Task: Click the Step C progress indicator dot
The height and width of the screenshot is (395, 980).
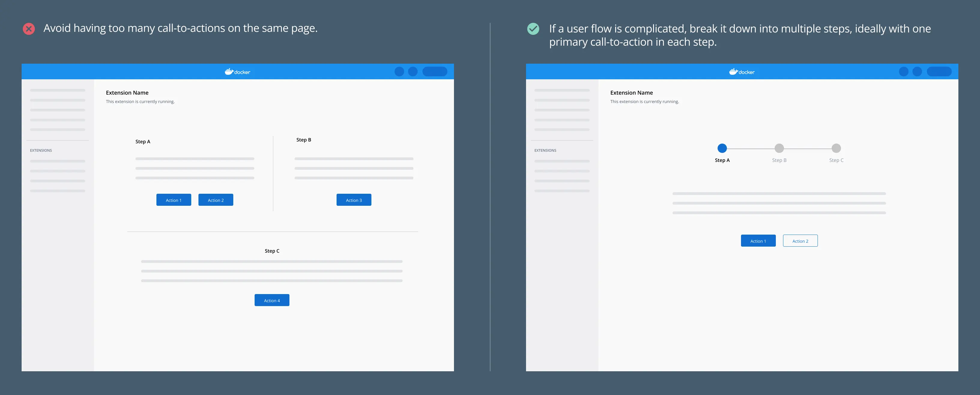Action: (836, 148)
